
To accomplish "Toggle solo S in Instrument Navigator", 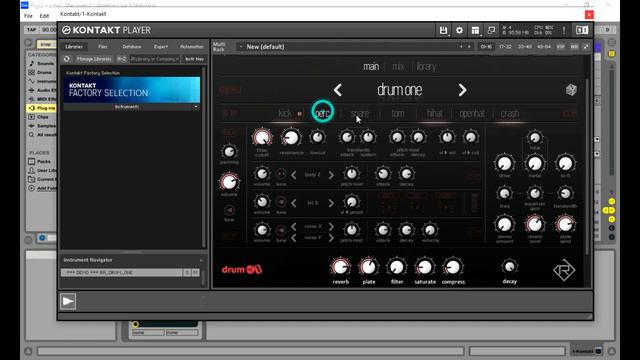I will click(x=187, y=272).
